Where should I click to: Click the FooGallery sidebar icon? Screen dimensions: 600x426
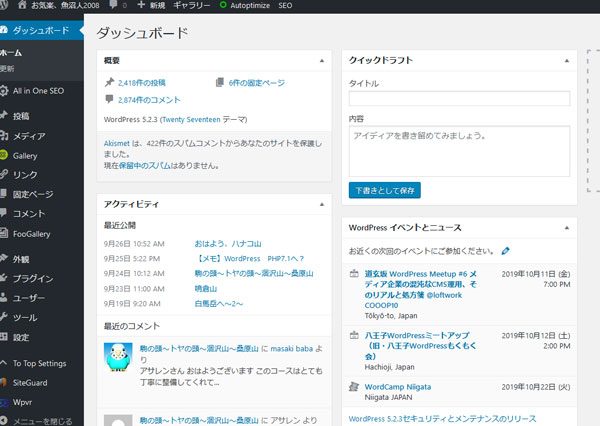point(3,233)
